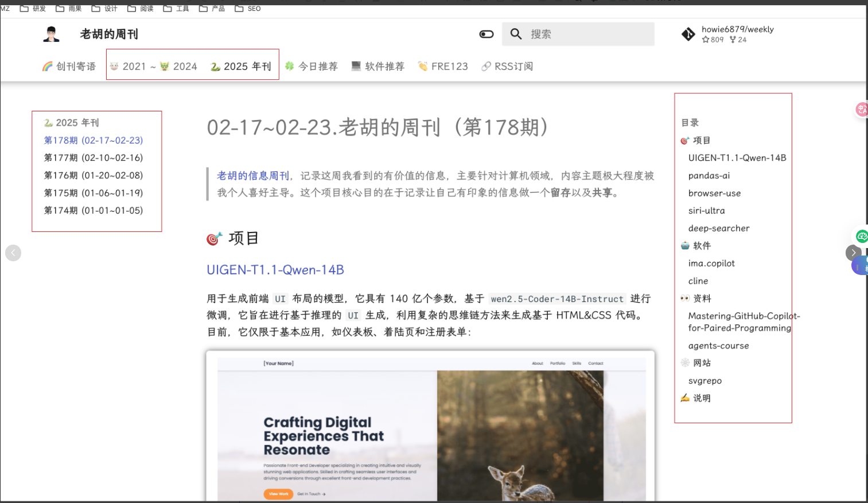This screenshot has height=503, width=868.
Task: Jump to pandas-ai in contents
Action: pyautogui.click(x=709, y=176)
